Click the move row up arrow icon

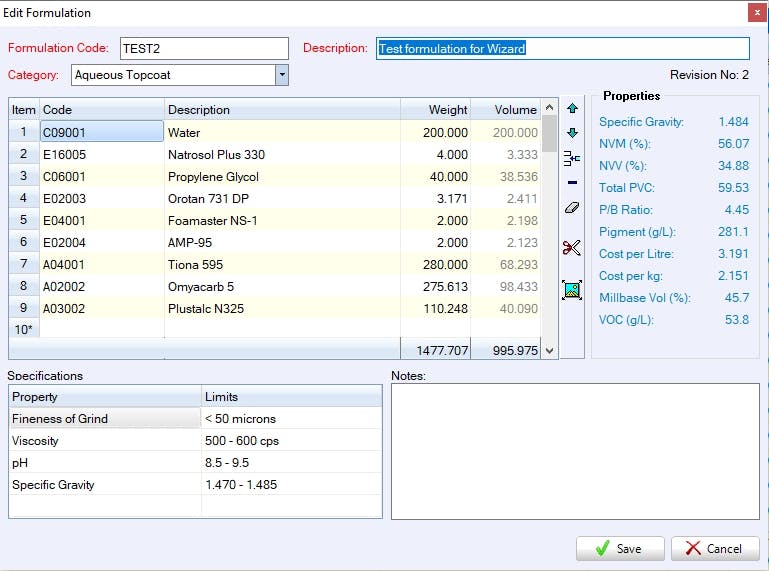572,108
